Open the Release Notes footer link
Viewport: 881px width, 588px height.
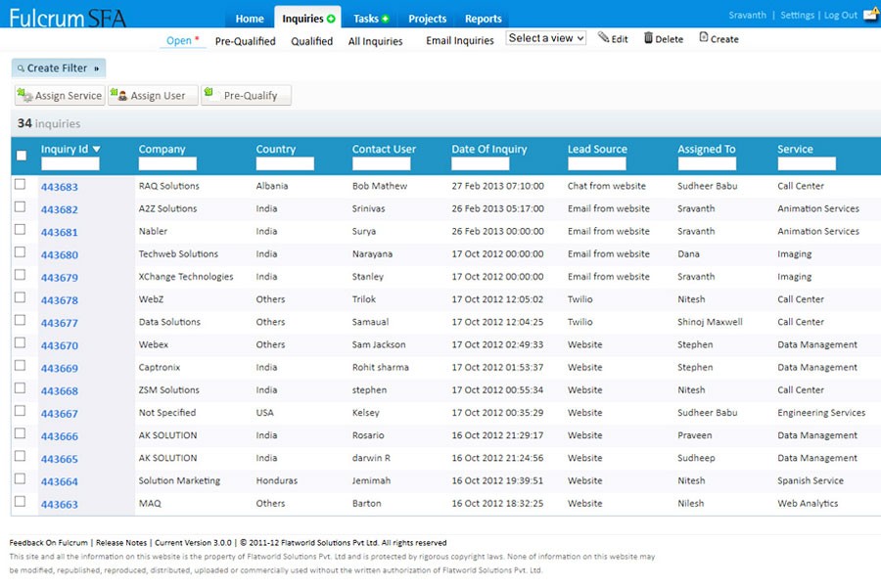122,542
